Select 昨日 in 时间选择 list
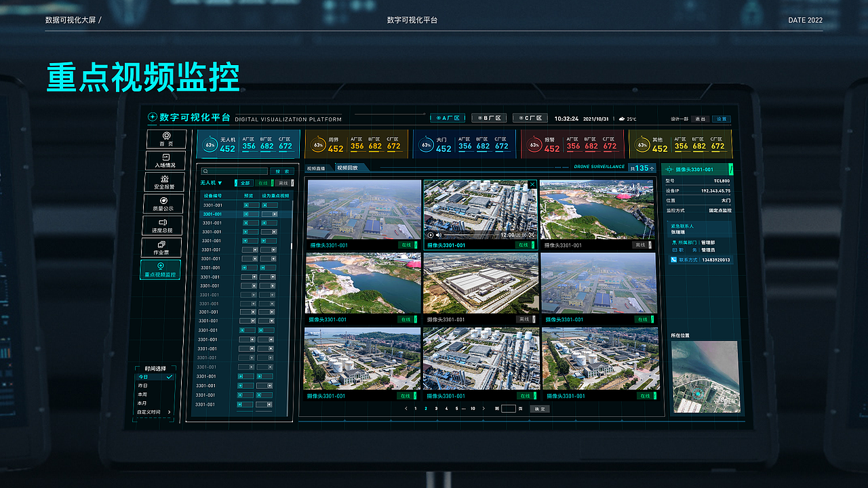This screenshot has height=488, width=868. (143, 386)
